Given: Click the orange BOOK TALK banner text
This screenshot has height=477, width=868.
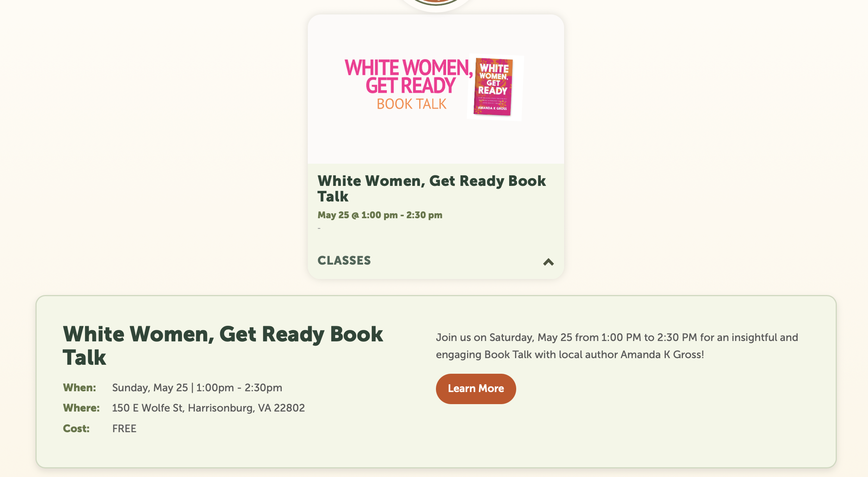Looking at the screenshot, I should [411, 104].
